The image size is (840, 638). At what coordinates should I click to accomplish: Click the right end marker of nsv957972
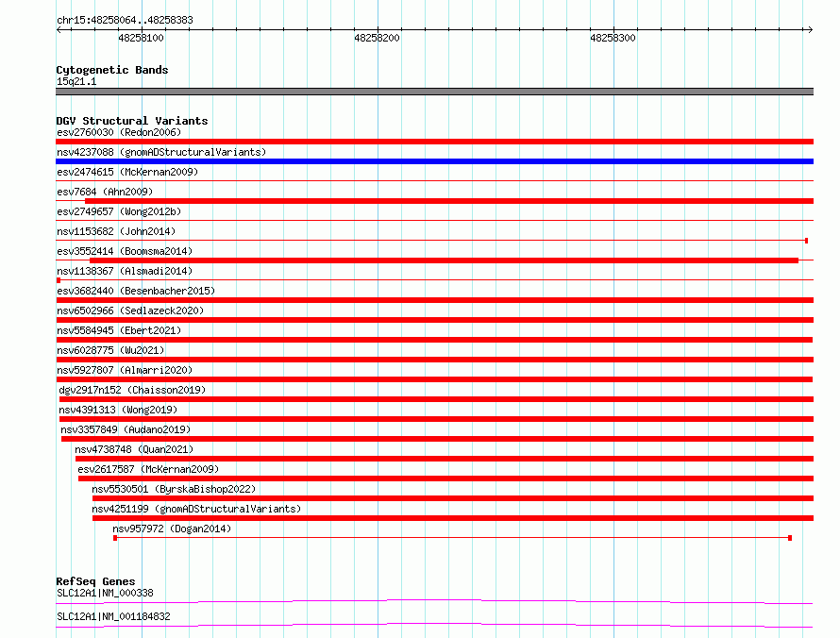click(x=790, y=538)
